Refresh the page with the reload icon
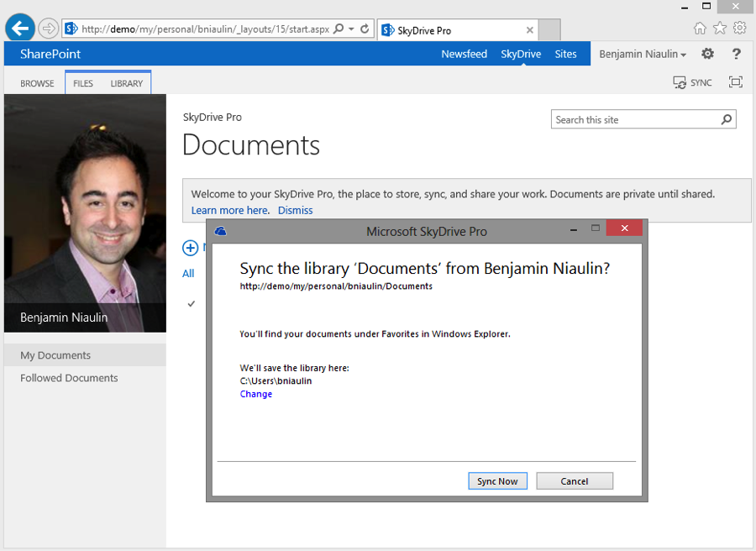This screenshot has width=756, height=551. [365, 29]
